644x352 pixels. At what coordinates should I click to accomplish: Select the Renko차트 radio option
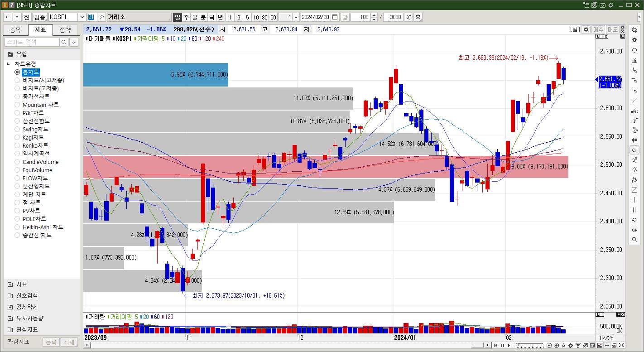point(17,145)
